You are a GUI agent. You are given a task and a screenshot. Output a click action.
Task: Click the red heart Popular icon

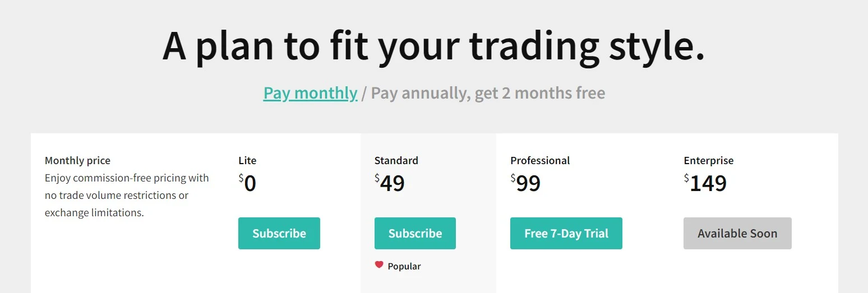coord(379,265)
